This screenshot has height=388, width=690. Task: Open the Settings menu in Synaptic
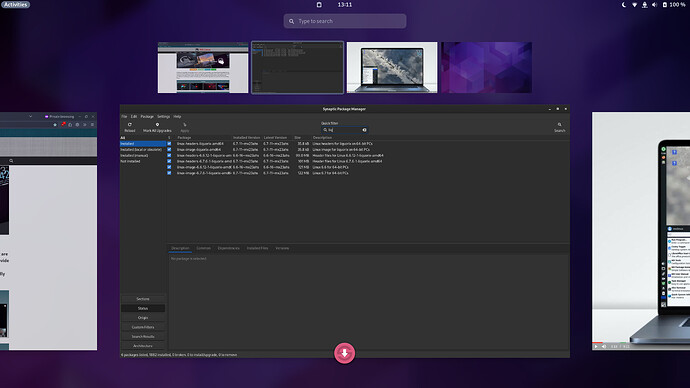[163, 117]
